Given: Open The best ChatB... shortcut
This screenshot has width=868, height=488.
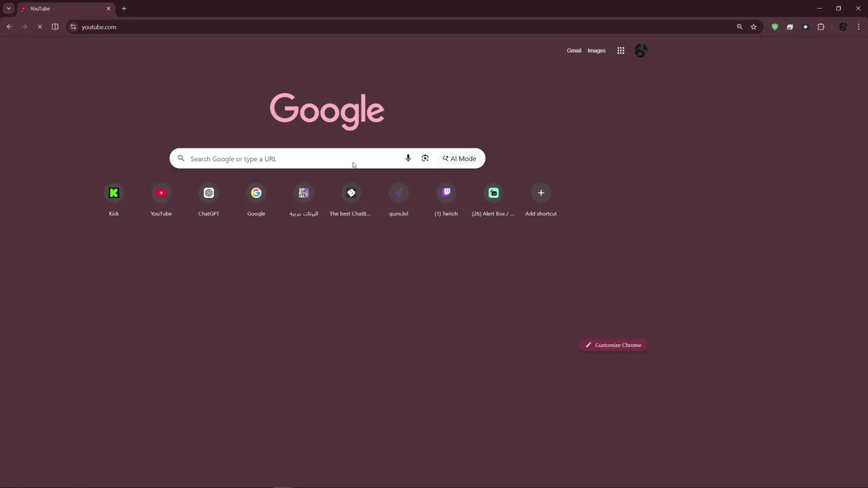Looking at the screenshot, I should coord(351,200).
